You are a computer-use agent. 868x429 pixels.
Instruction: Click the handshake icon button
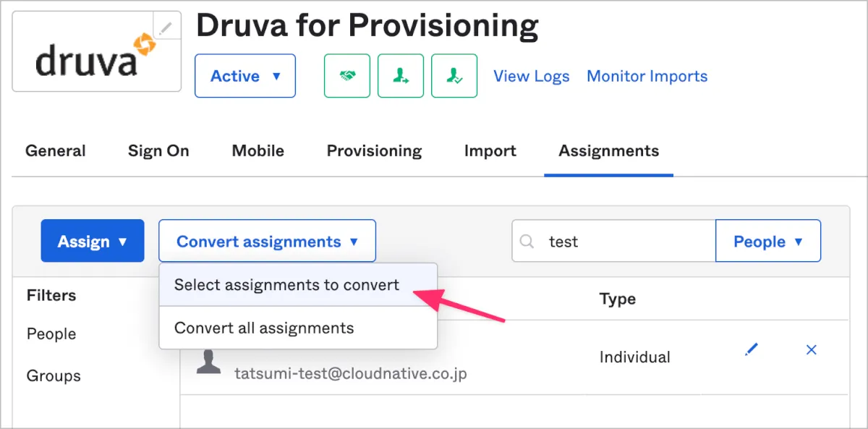coord(347,76)
